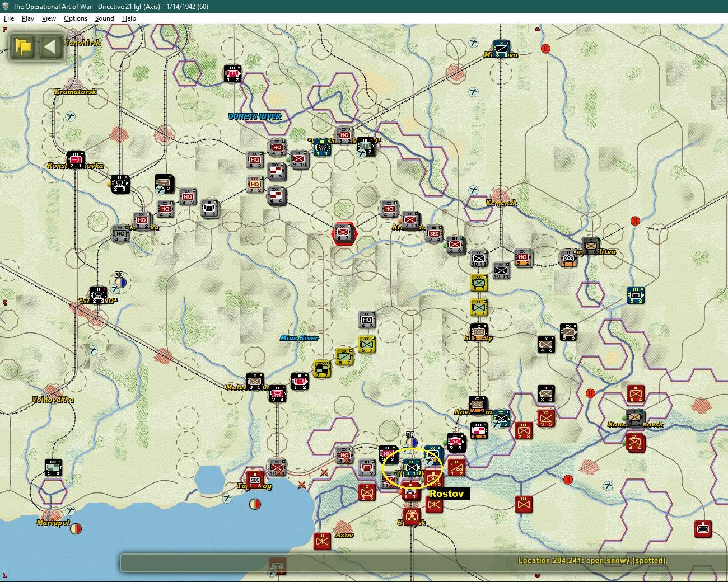Select the black artillery 1-2 unit north of Donets River
The height and width of the screenshot is (582, 728).
pos(232,74)
